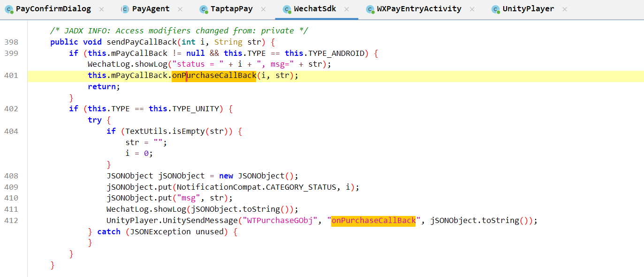Screen dimensions: 644x277
Task: Click the PayConfirmDialog class icon
Action: tap(9, 9)
